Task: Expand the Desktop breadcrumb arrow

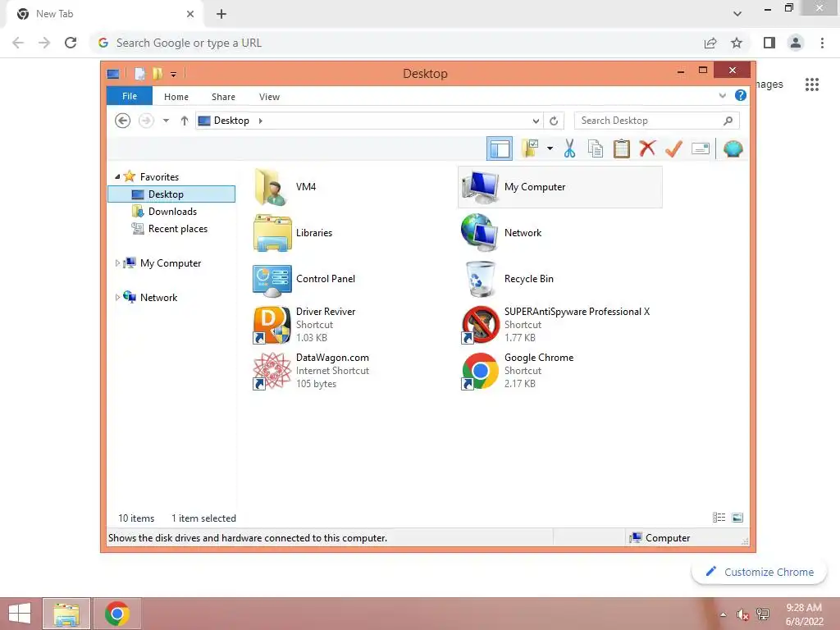Action: pyautogui.click(x=260, y=121)
